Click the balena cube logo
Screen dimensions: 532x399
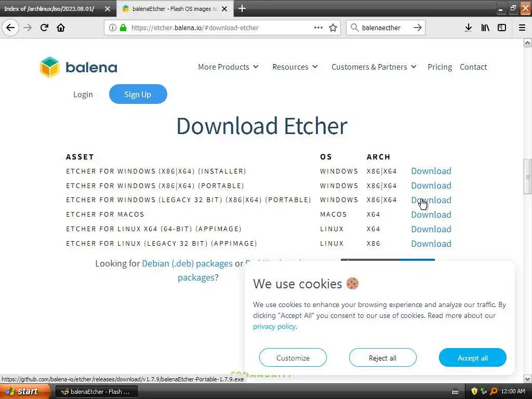point(49,67)
